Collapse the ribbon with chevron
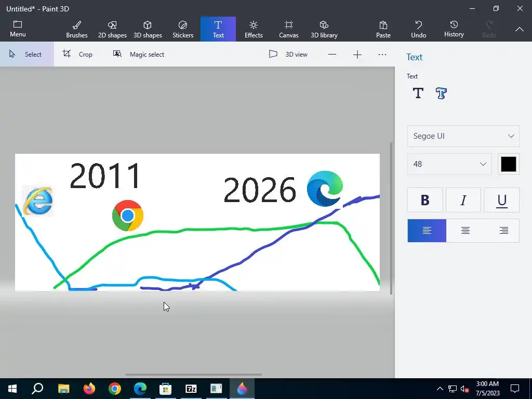The width and height of the screenshot is (532, 399). point(519,30)
